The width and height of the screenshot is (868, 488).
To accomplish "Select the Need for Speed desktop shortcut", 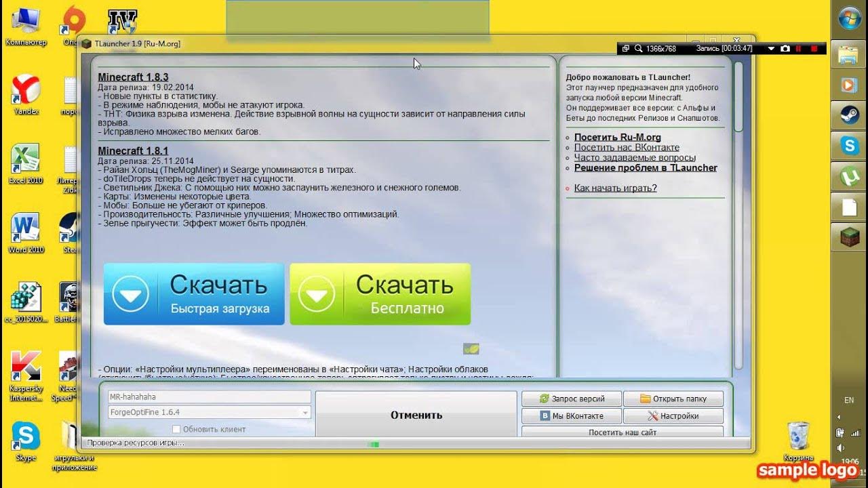I will (68, 375).
